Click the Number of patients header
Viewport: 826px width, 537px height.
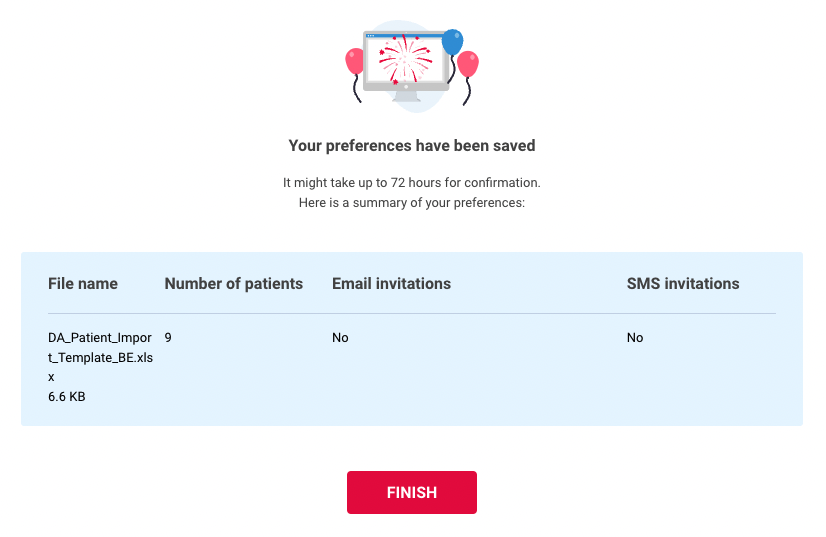tap(233, 284)
